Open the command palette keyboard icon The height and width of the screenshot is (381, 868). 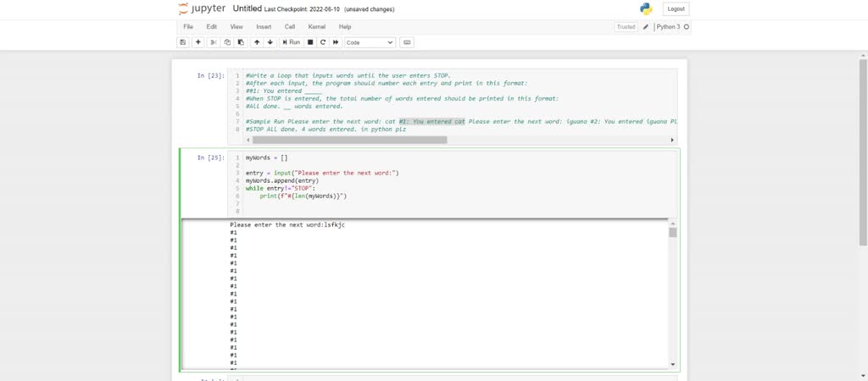click(407, 42)
